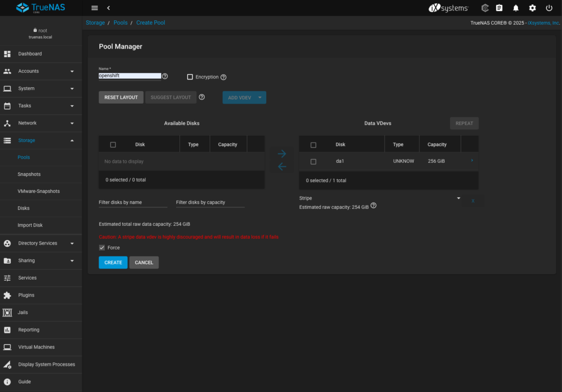
Task: Open the task manager clipboard icon
Action: [x=499, y=8]
